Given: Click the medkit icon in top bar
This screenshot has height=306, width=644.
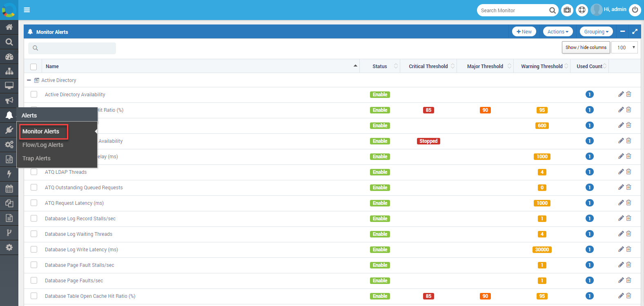Looking at the screenshot, I should coord(567,10).
